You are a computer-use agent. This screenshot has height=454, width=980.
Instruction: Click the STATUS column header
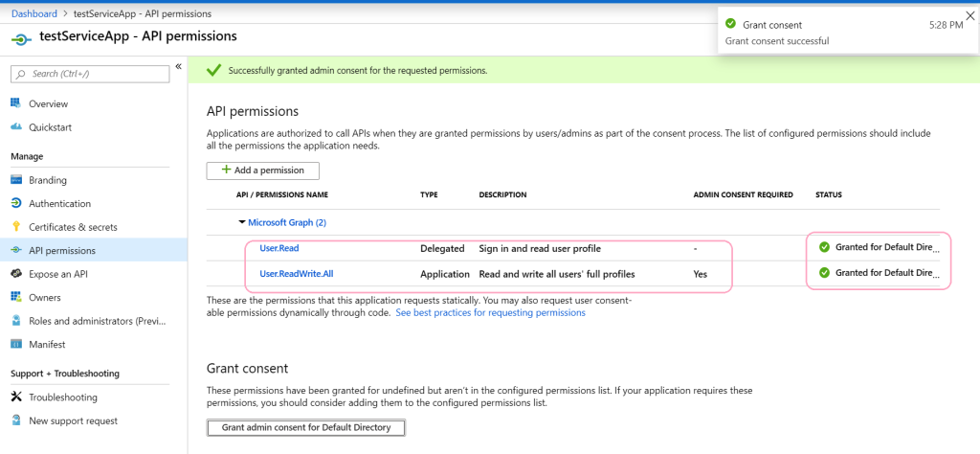[829, 195]
